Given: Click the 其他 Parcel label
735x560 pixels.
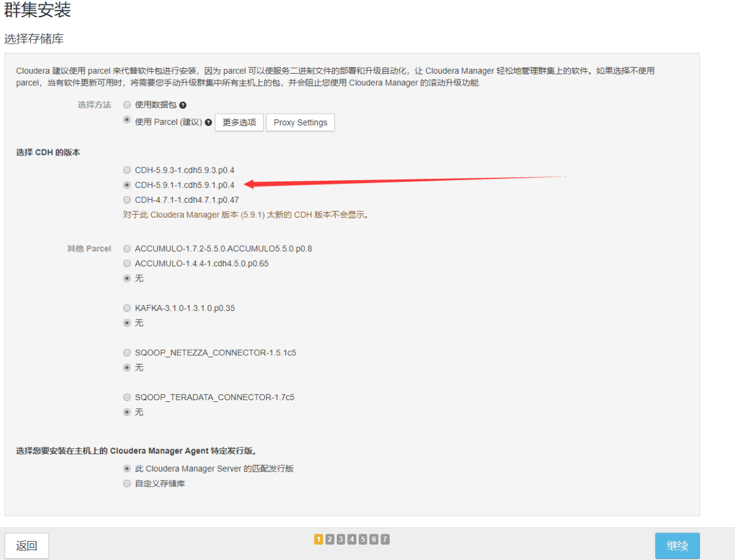Looking at the screenshot, I should pos(89,248).
